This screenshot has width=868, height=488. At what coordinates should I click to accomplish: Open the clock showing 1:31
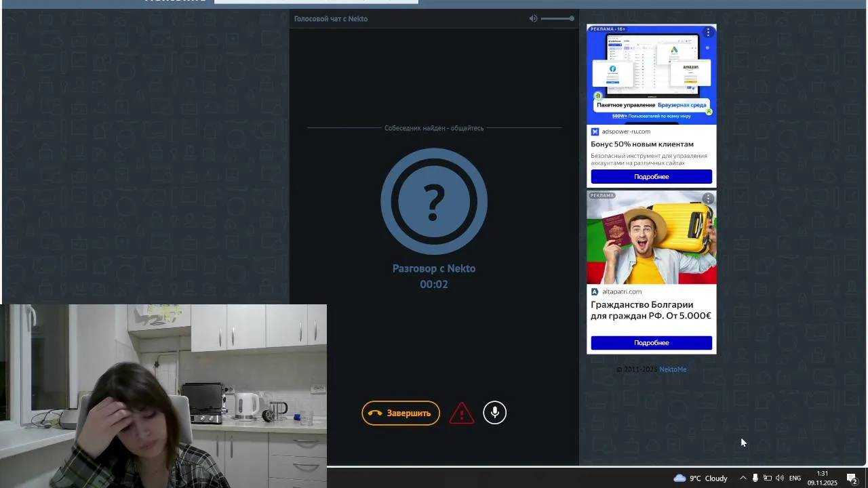822,478
